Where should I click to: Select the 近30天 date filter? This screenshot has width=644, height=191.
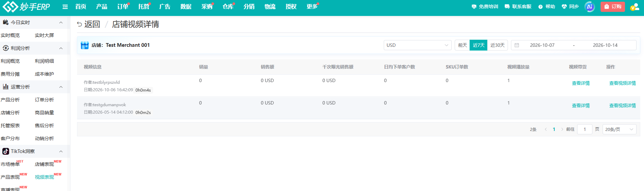coord(497,45)
